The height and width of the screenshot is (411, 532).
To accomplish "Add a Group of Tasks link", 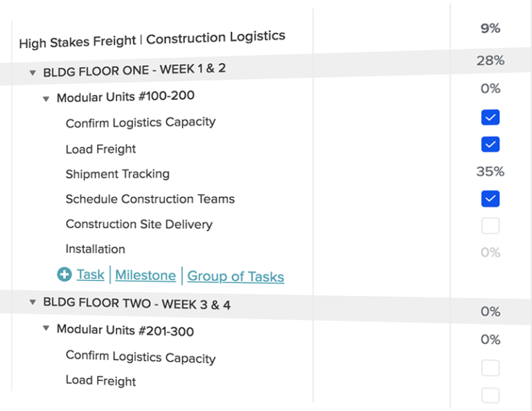I will [x=236, y=277].
